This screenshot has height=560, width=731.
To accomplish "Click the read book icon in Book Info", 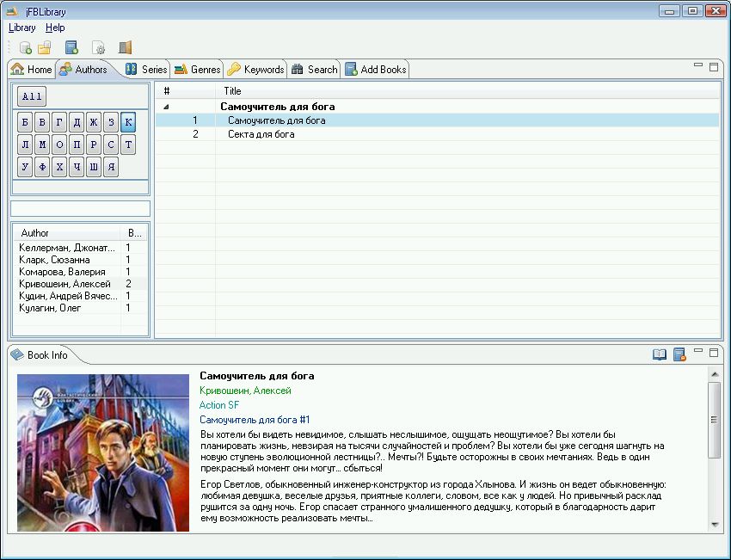I will click(x=660, y=354).
